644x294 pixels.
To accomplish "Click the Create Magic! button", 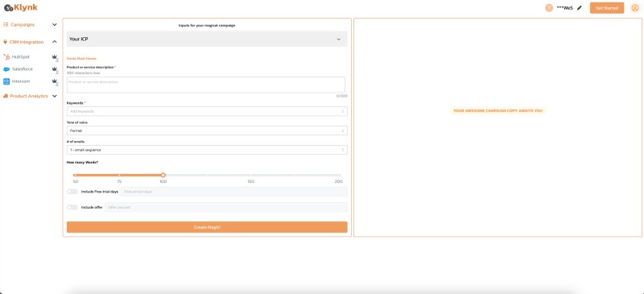I will 207,227.
